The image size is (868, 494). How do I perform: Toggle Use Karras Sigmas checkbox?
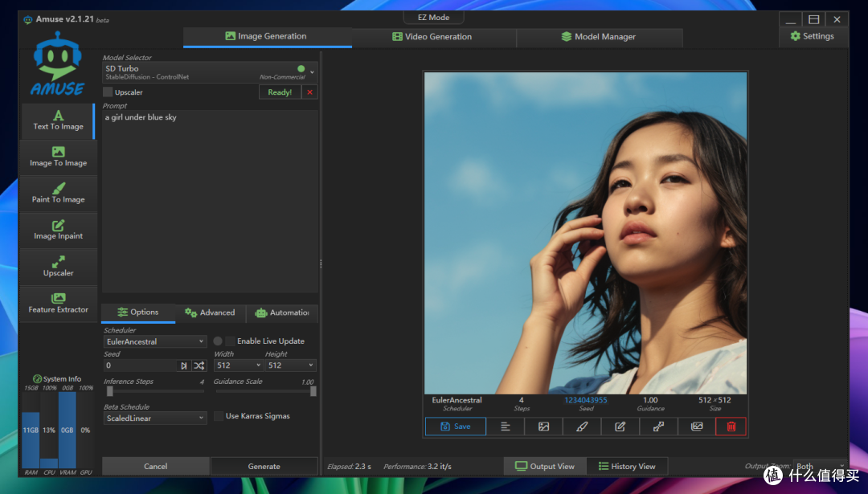(219, 416)
